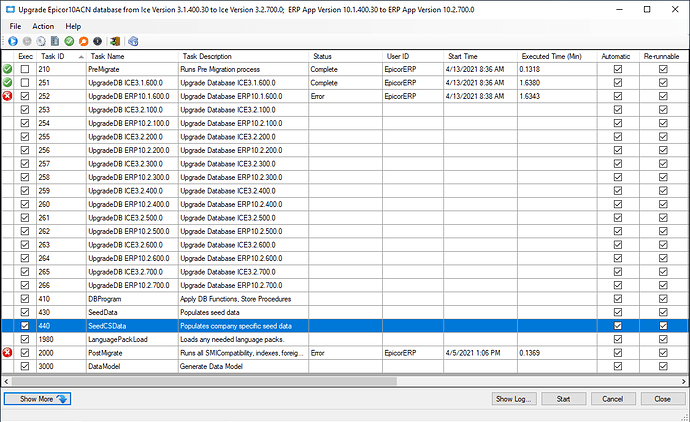Click the exit door toolbar icon

[x=115, y=41]
